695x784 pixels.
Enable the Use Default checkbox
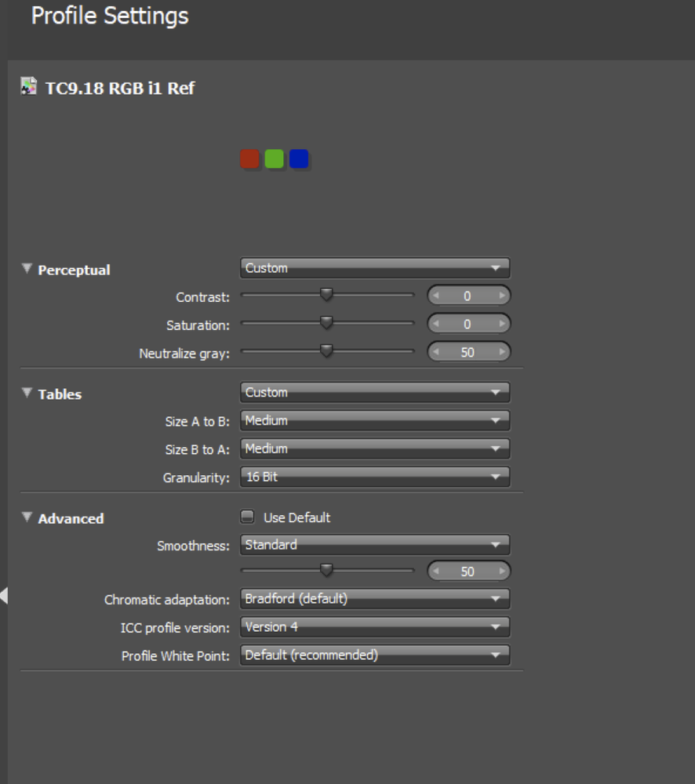click(x=248, y=517)
